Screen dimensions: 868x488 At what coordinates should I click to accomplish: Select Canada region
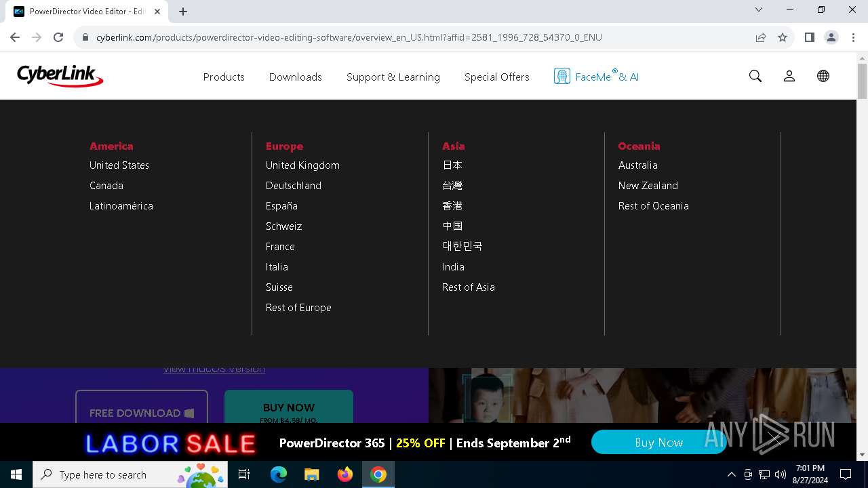click(x=106, y=186)
